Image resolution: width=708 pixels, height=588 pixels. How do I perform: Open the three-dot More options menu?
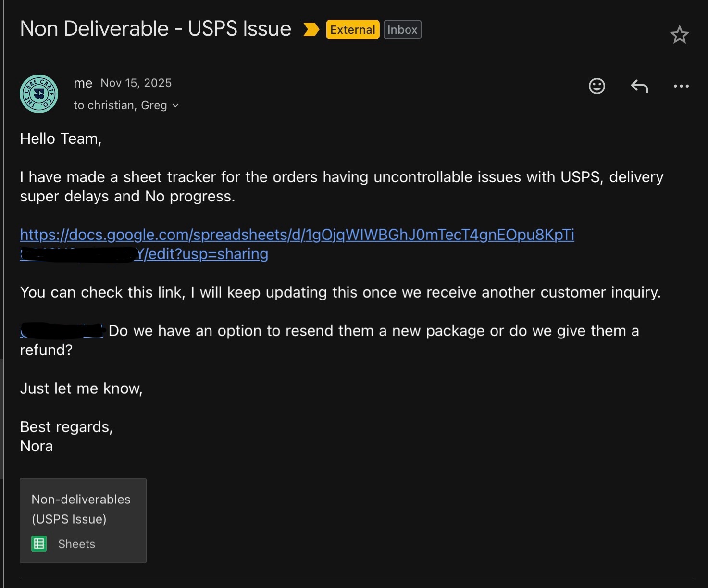pos(681,86)
